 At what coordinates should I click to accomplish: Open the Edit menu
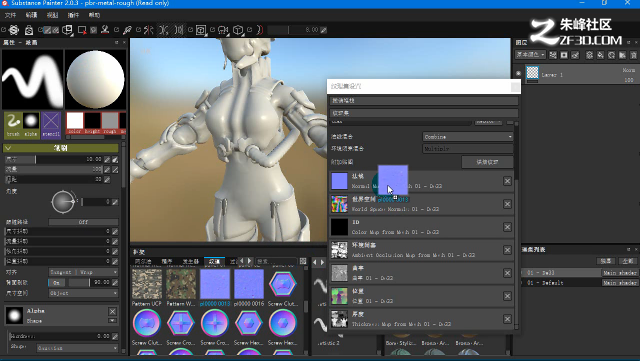pyautogui.click(x=31, y=15)
